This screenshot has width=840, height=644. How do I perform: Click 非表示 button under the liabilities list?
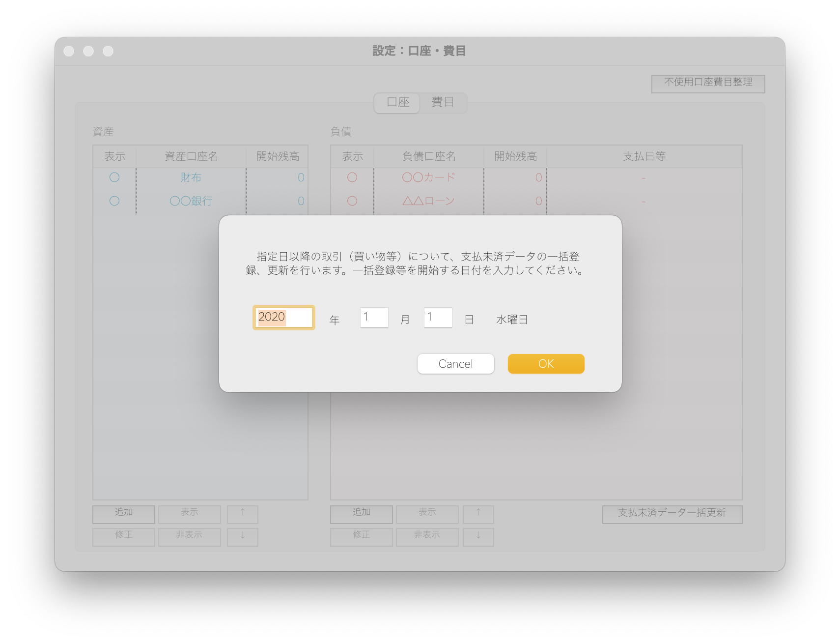[427, 537]
